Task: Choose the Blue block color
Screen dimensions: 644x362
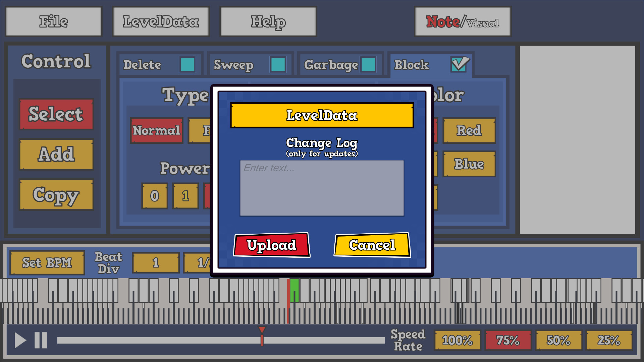Action: (469, 164)
